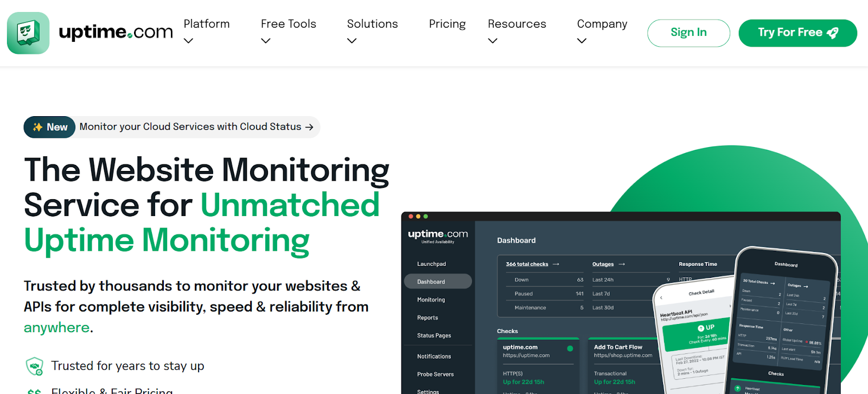Select Launchpad in dashboard sidebar
The height and width of the screenshot is (394, 868).
click(x=431, y=264)
